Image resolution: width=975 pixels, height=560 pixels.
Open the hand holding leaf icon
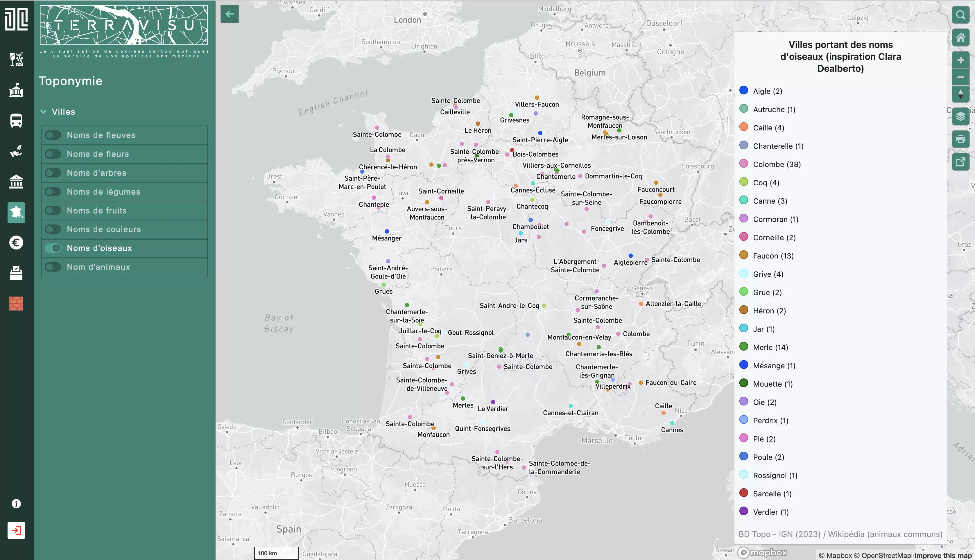16,151
